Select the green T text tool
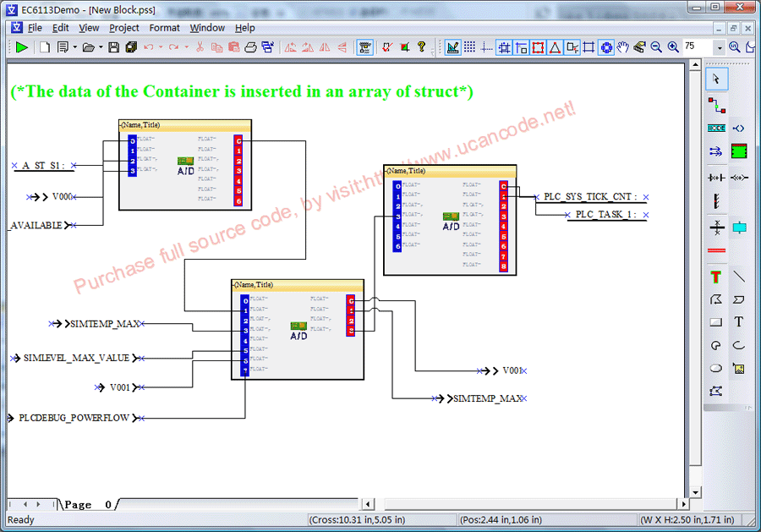The width and height of the screenshot is (761, 532). (x=716, y=277)
